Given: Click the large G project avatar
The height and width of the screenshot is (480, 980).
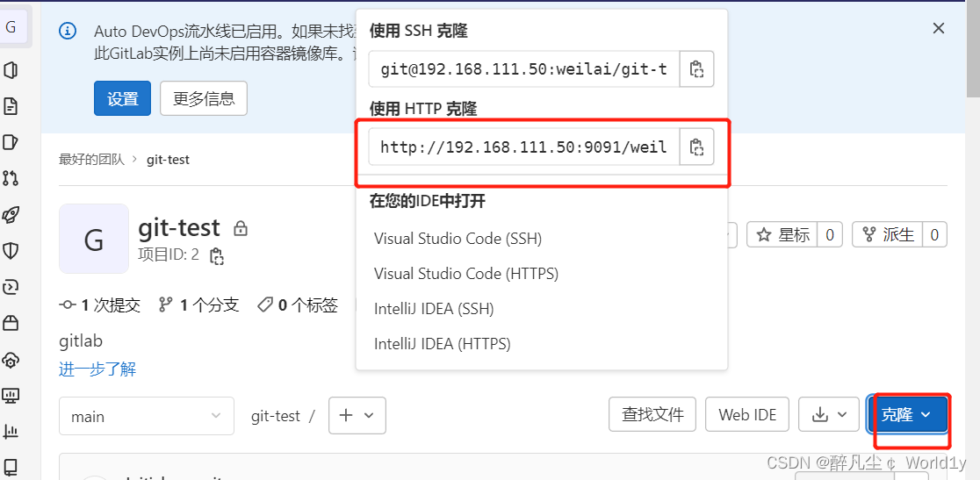Looking at the screenshot, I should pyautogui.click(x=94, y=239).
